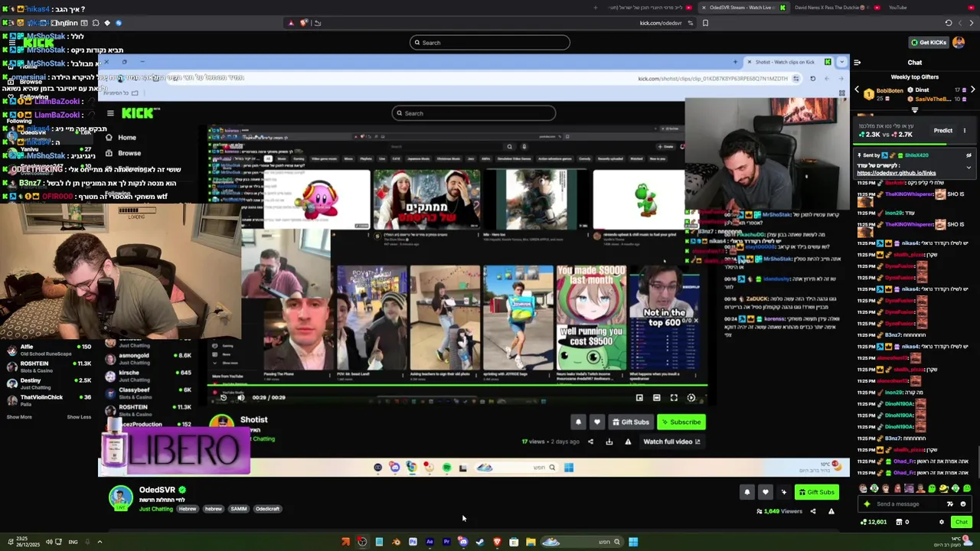Toggle theater mode in clip player

point(656,398)
